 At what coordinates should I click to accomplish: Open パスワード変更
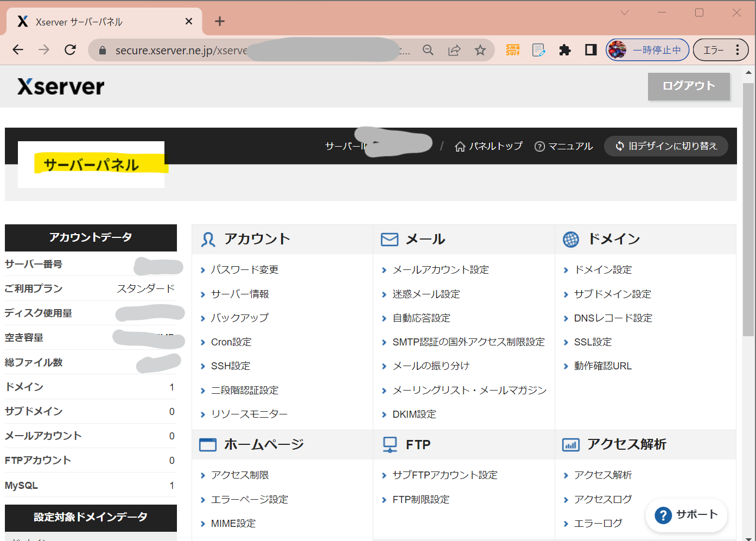[245, 270]
